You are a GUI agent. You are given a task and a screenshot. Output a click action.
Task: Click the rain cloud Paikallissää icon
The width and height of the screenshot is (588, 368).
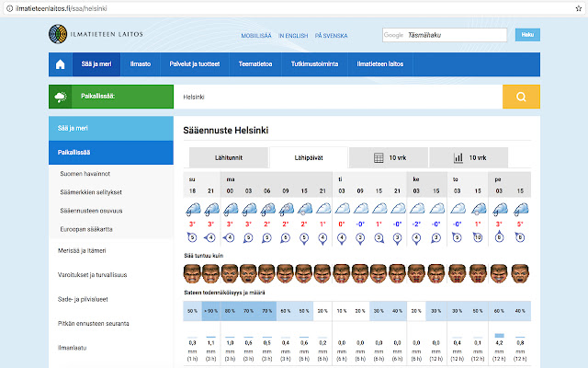pos(60,97)
